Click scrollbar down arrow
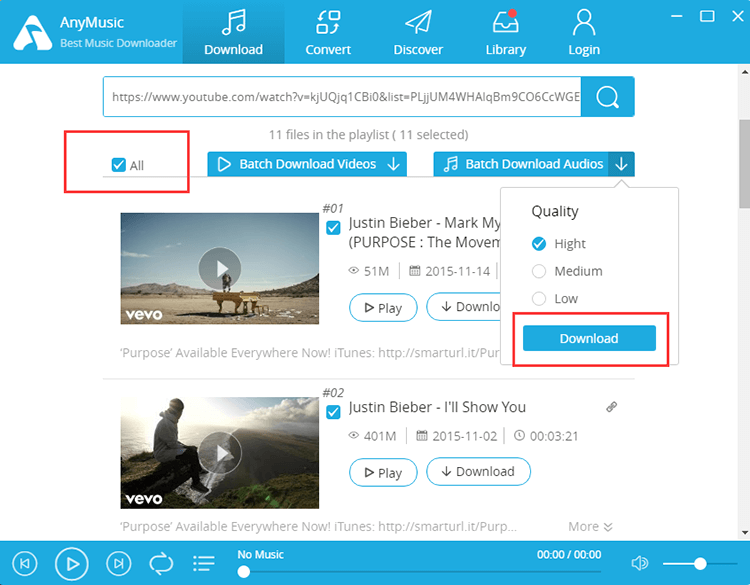 tap(745, 532)
